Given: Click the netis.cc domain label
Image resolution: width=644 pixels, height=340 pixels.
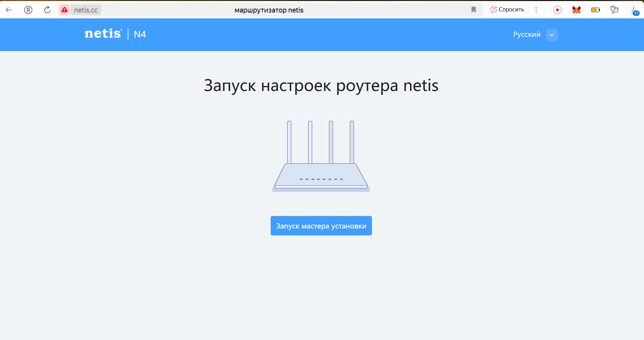Looking at the screenshot, I should (x=86, y=10).
